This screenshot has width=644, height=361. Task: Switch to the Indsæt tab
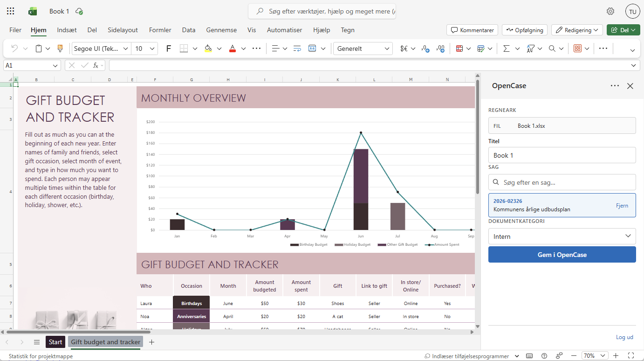point(67,30)
